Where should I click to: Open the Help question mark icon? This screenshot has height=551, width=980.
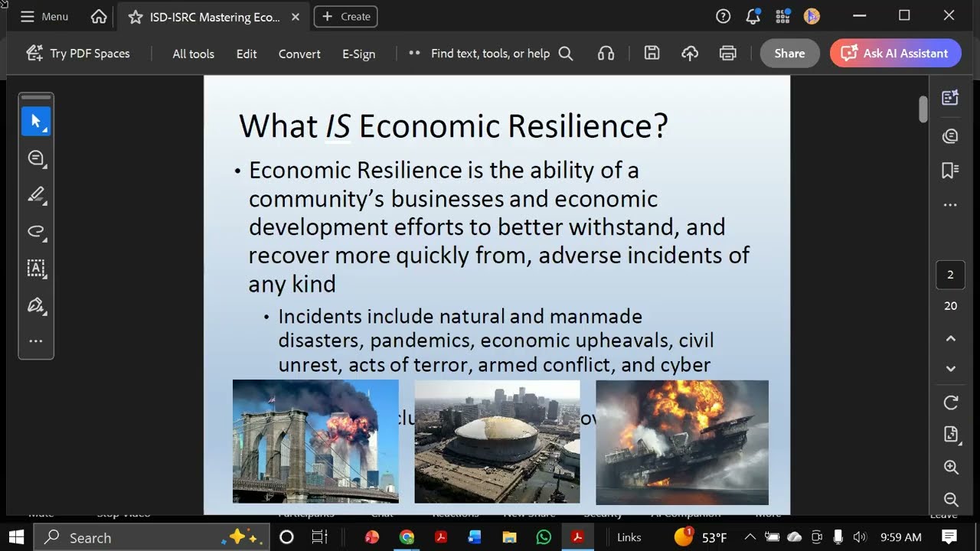[x=723, y=16]
